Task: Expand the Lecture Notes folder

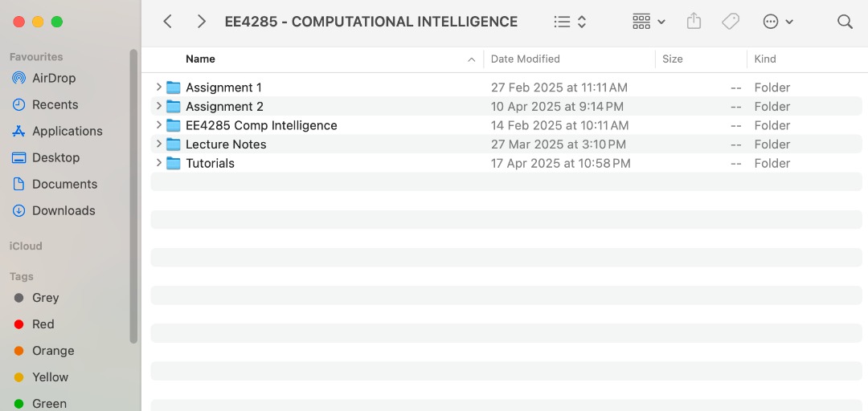Action: pyautogui.click(x=159, y=144)
